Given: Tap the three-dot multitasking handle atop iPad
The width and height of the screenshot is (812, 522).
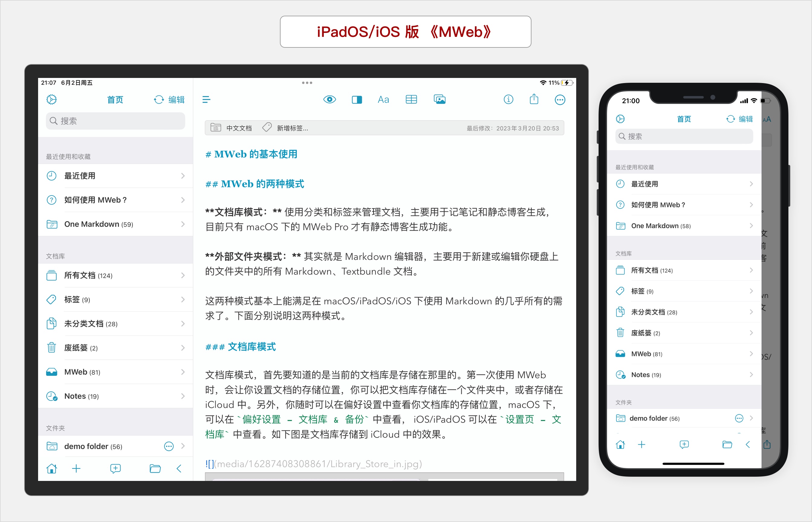Looking at the screenshot, I should (307, 82).
